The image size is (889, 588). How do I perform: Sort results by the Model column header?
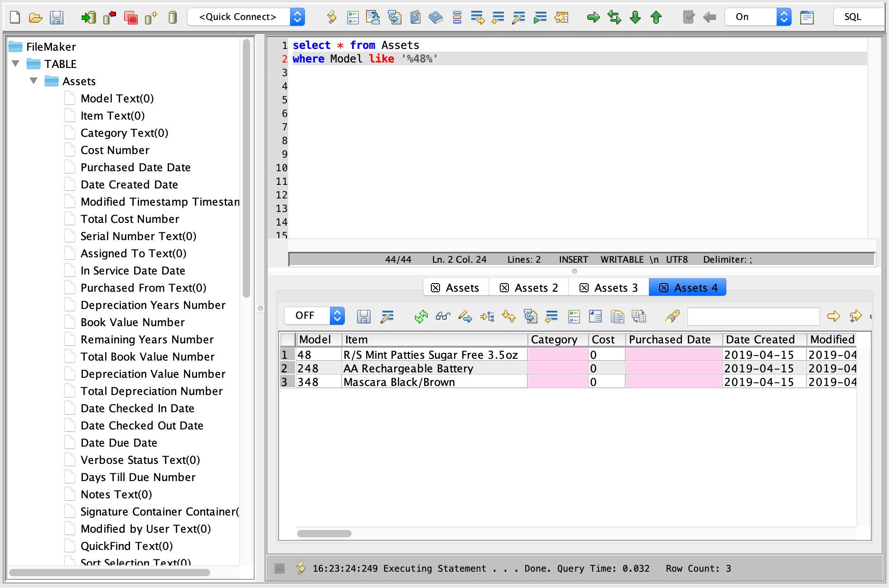tap(319, 340)
